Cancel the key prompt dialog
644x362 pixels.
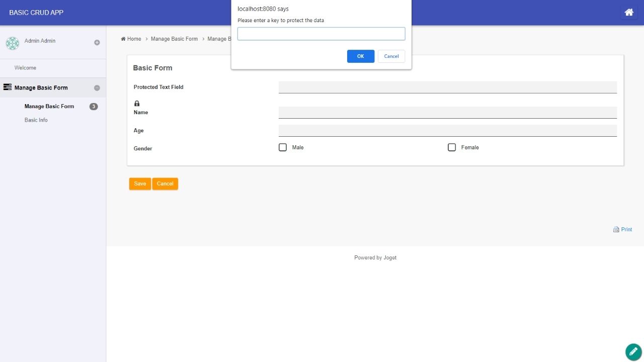click(391, 56)
